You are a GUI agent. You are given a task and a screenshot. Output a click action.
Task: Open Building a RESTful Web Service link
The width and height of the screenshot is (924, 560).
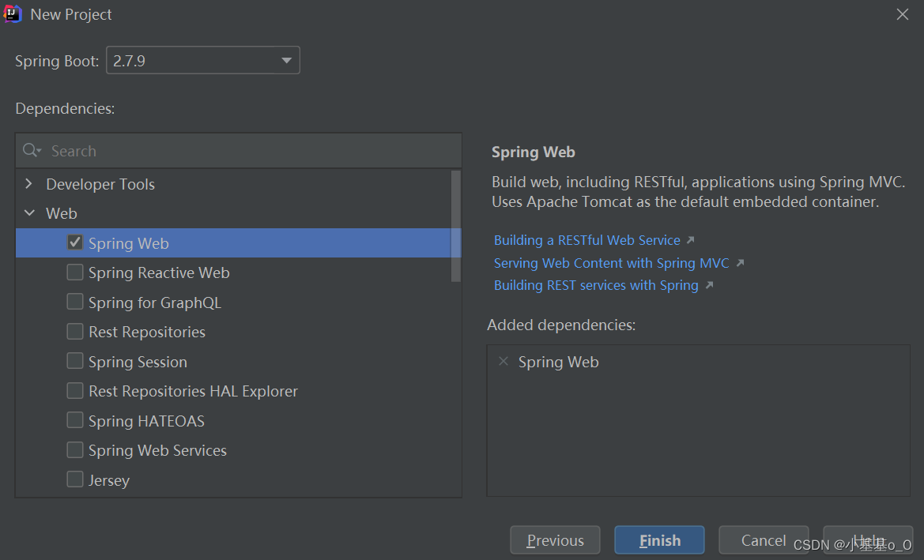click(x=587, y=240)
